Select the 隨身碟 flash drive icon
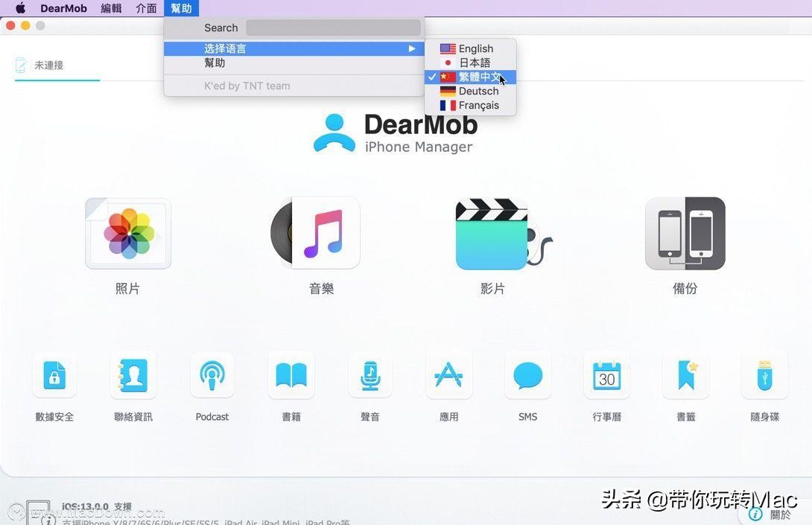 point(764,375)
